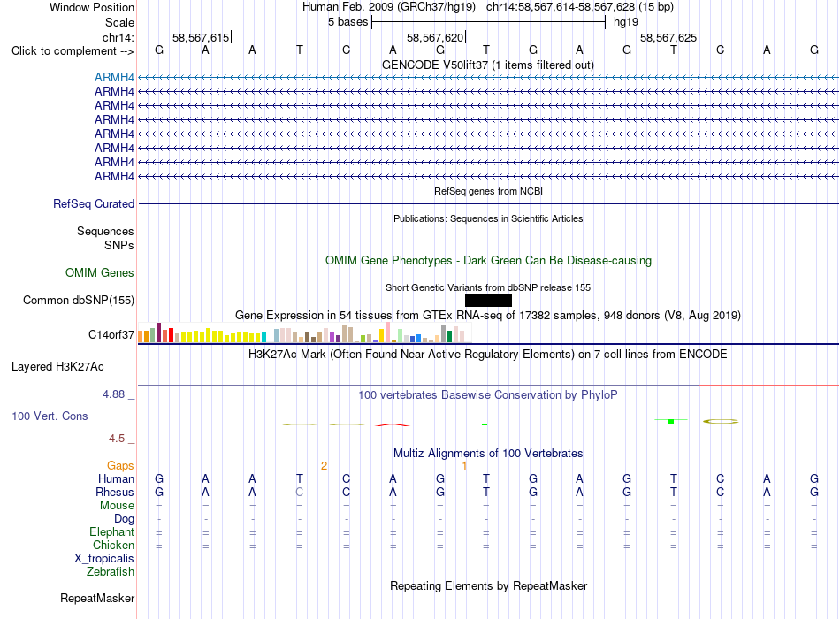
Task: Click the 58,567,620 position marker
Action: [x=435, y=37]
